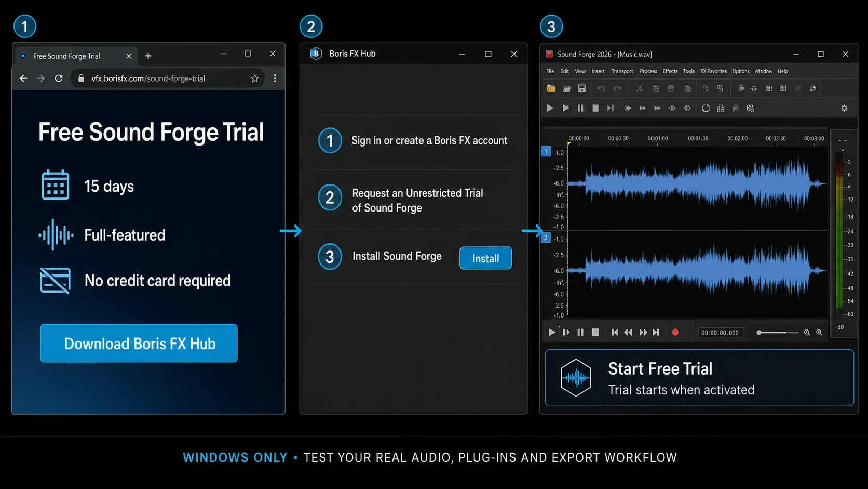Reload the browser page

(x=59, y=78)
